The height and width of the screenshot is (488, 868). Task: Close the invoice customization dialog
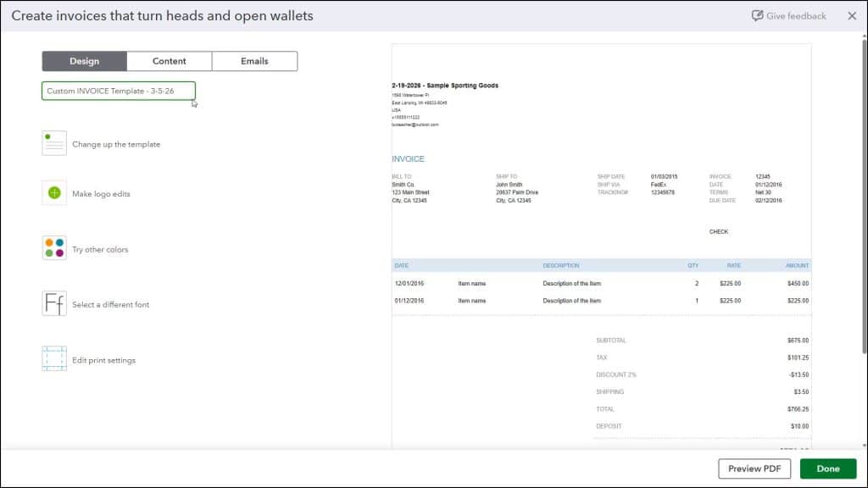click(x=852, y=15)
